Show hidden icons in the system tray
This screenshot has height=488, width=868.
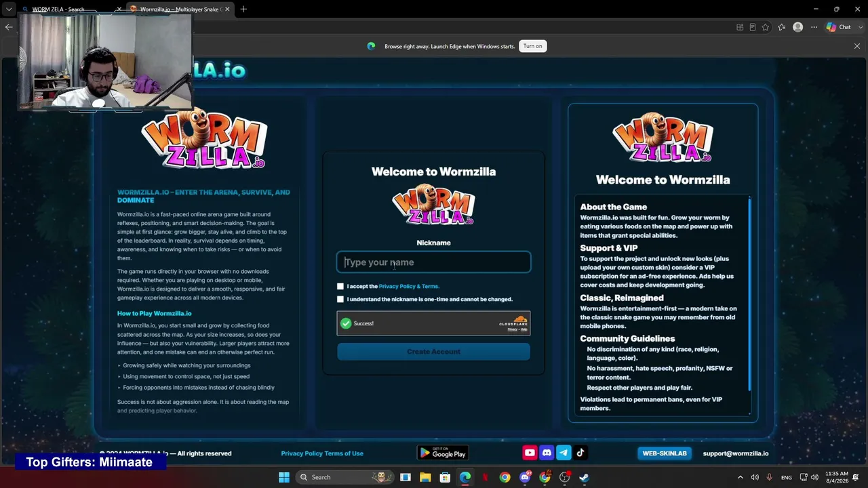click(x=740, y=477)
